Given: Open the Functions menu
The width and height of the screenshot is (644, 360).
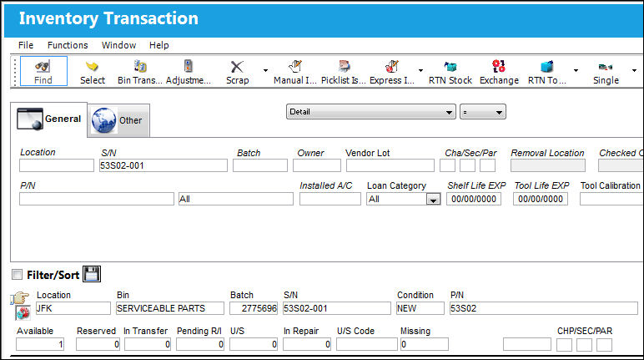Looking at the screenshot, I should click(68, 45).
